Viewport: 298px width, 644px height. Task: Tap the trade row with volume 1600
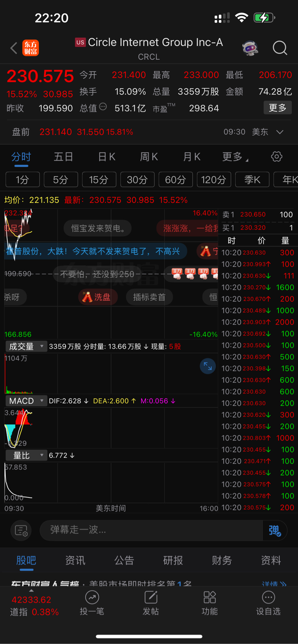258,288
